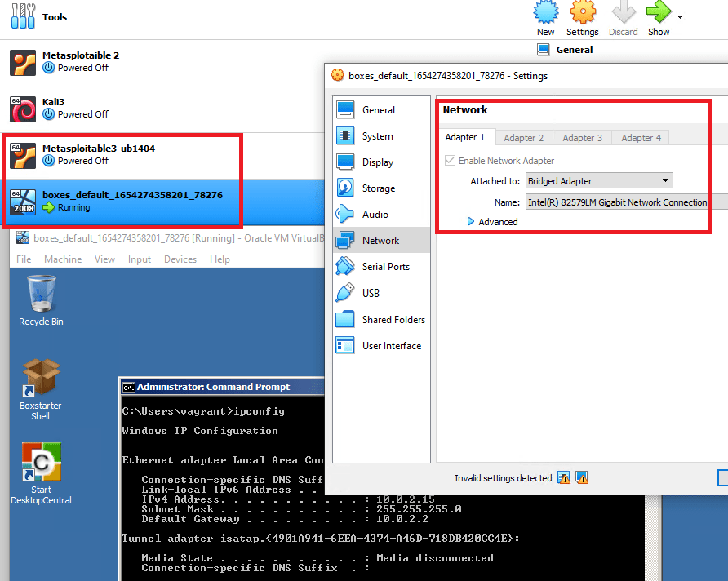
Task: Click the Default Gateway 10.0.2.2 value
Action: [x=402, y=519]
